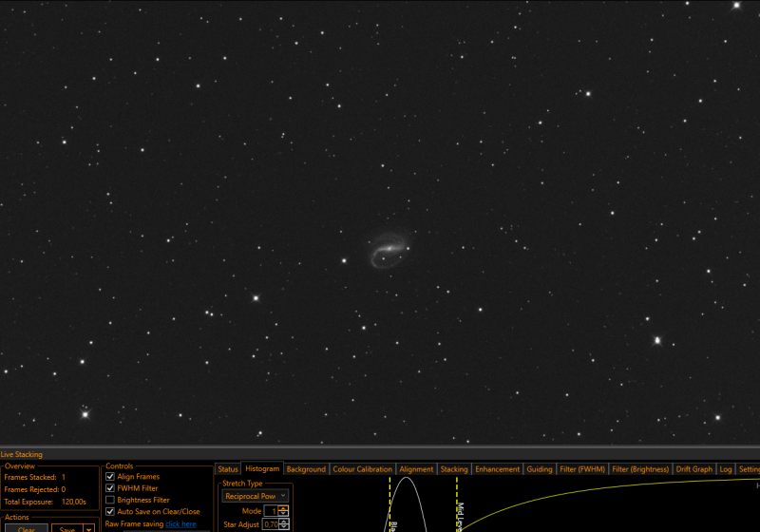Increase Star Adjust with the up arrow
Image resolution: width=760 pixels, height=532 pixels.
click(283, 522)
